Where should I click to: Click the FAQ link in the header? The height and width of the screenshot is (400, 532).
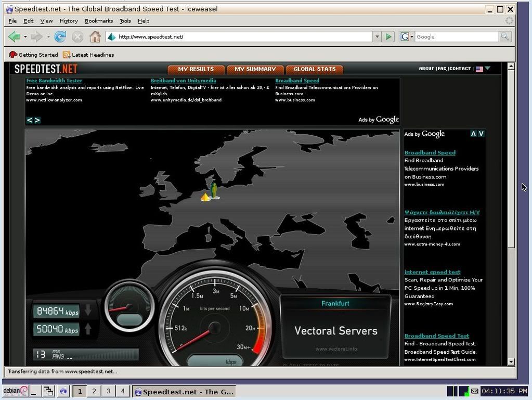tap(442, 69)
